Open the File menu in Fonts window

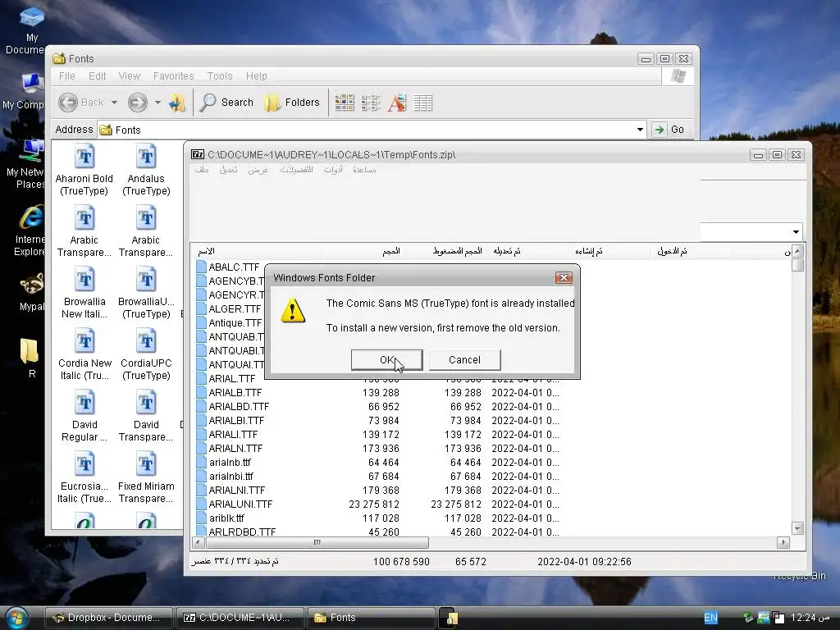pos(67,76)
